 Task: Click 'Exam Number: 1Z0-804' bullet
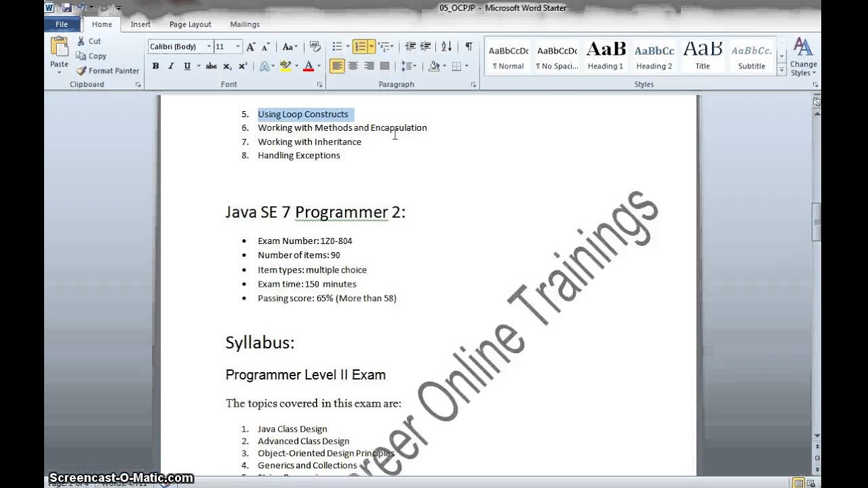tap(304, 241)
